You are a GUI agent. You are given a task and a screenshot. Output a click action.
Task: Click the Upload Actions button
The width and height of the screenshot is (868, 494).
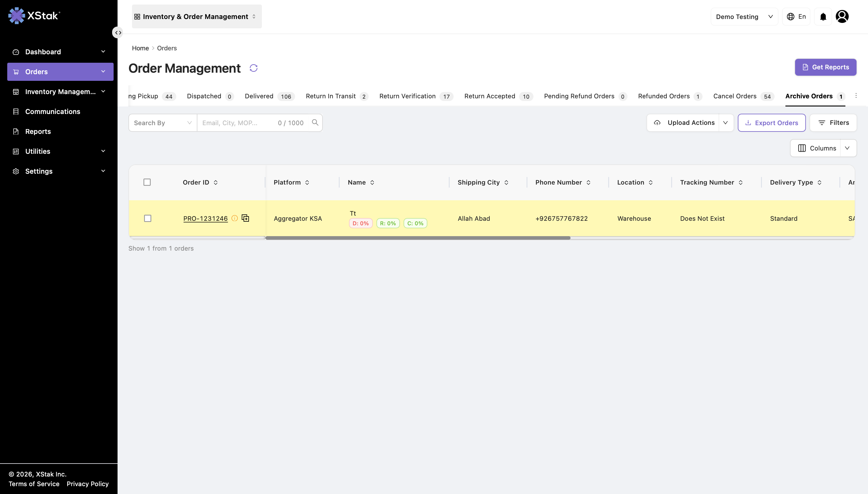pos(684,122)
